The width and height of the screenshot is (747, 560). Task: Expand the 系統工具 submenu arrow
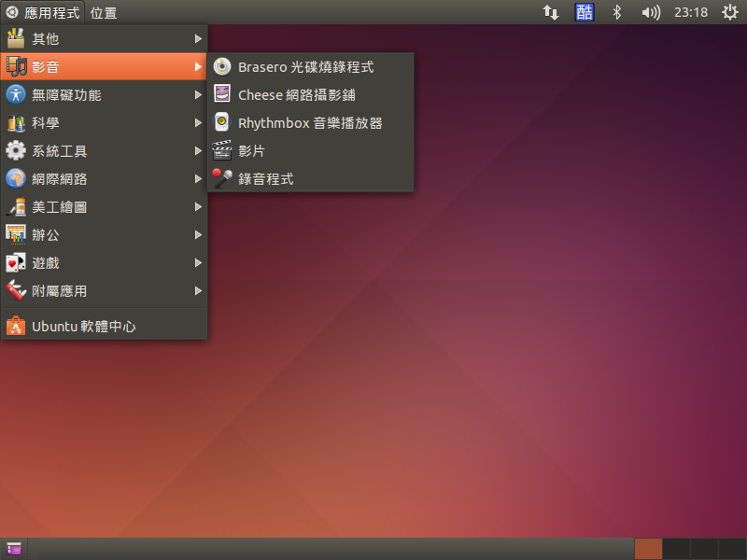(x=198, y=151)
